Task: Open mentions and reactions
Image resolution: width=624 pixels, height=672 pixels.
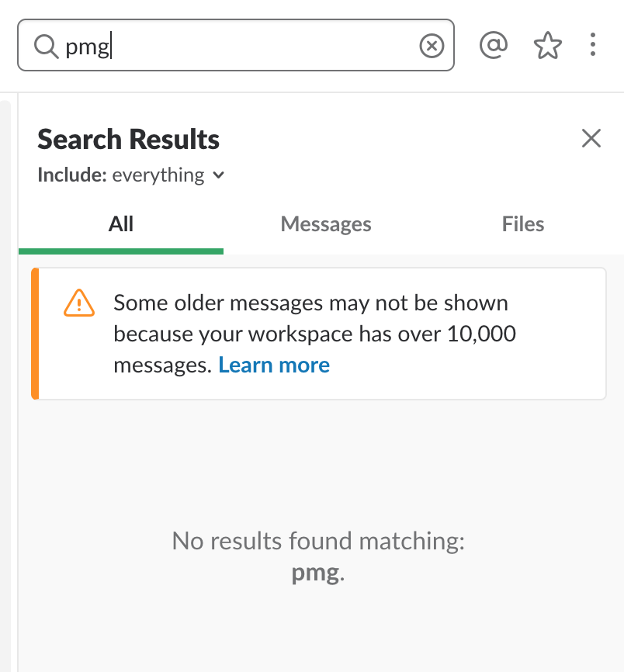Action: click(494, 46)
